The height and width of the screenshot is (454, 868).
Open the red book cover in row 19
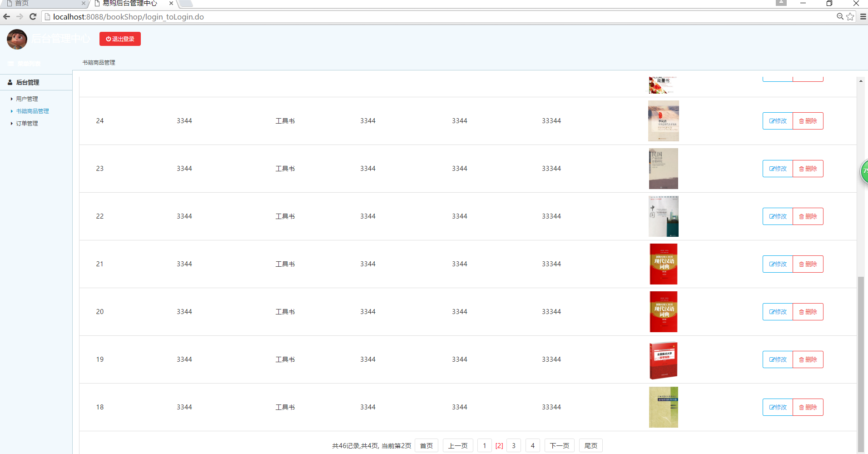pos(664,360)
